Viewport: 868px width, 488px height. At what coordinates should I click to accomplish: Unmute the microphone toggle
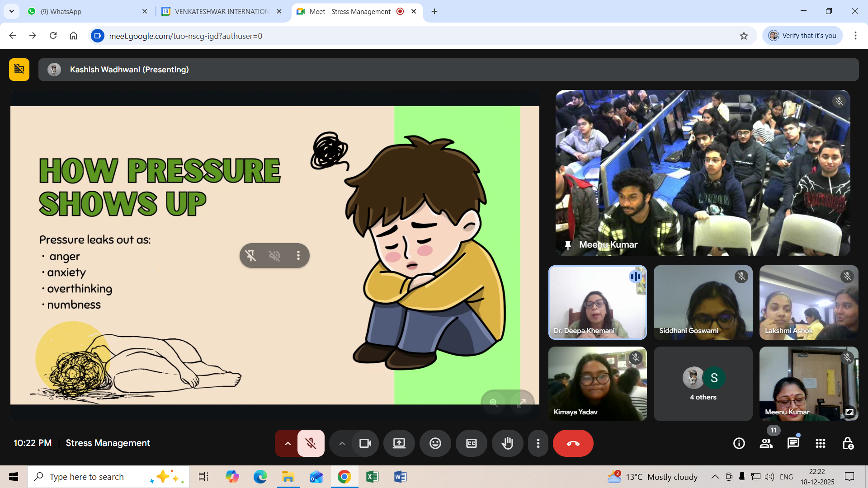(311, 443)
